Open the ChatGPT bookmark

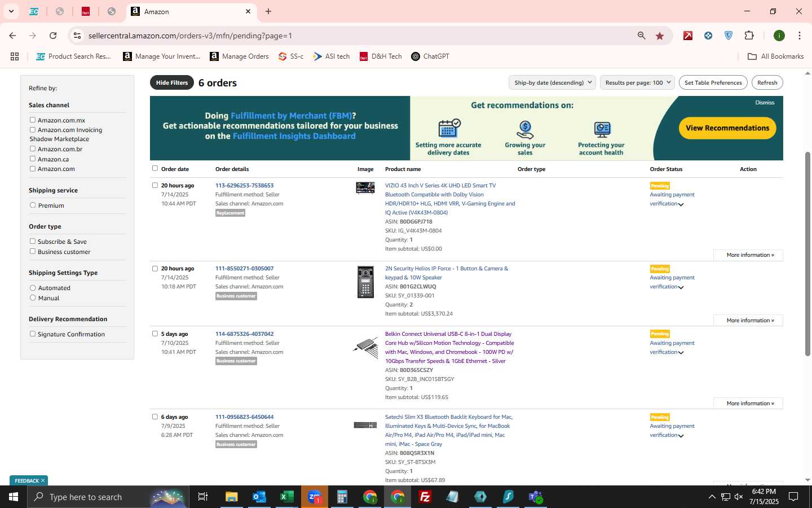430,56
